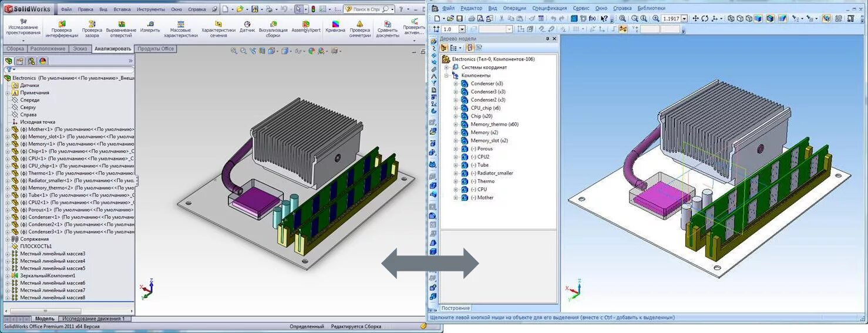The height and width of the screenshot is (333, 868).
Task: Click Редактируется Сборка in SolidWorks status bar
Action: tap(356, 327)
